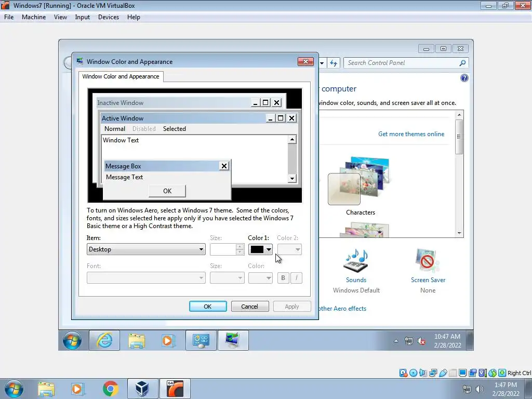532x399 pixels.
Task: Click the display indicator in VirtualBox status bar
Action: click(462, 373)
